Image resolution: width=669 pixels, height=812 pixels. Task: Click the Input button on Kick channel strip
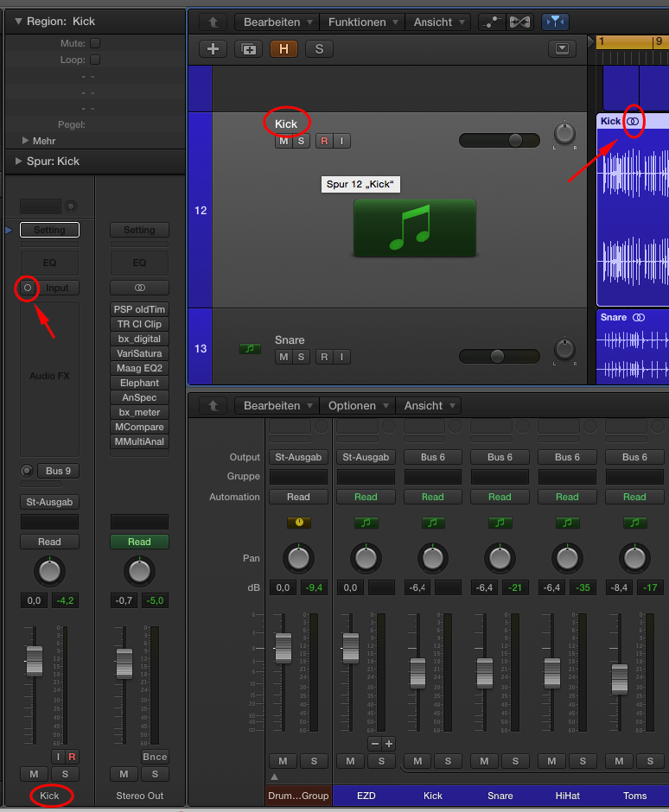point(57,288)
